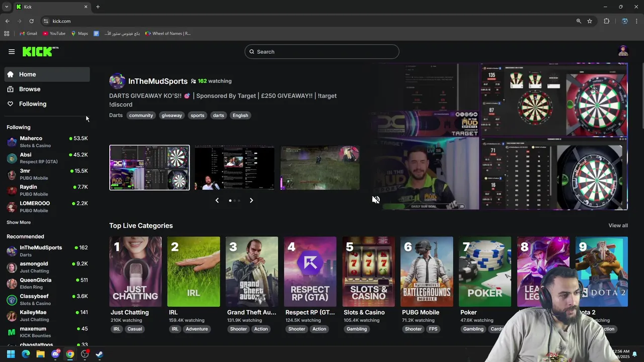Open the Respect RP (GTA) category card
Image resolution: width=644 pixels, height=362 pixels.
(310, 271)
